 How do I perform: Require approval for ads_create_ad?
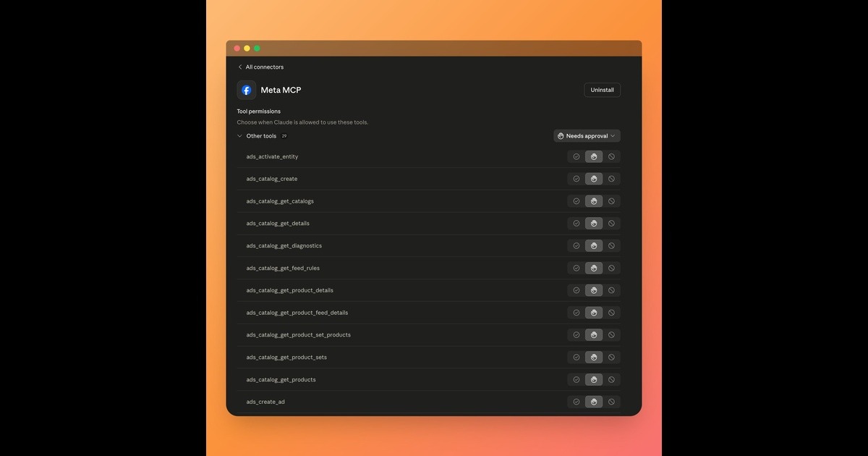point(594,402)
